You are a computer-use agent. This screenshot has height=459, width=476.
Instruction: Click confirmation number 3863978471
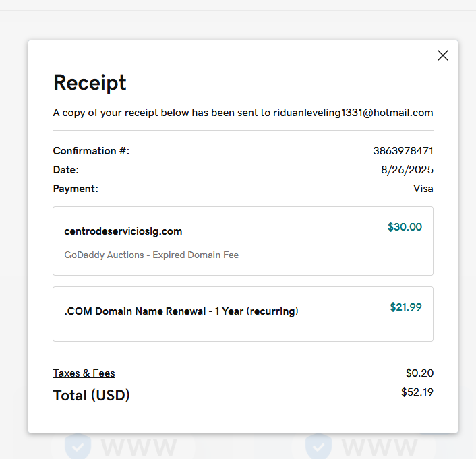[403, 151]
